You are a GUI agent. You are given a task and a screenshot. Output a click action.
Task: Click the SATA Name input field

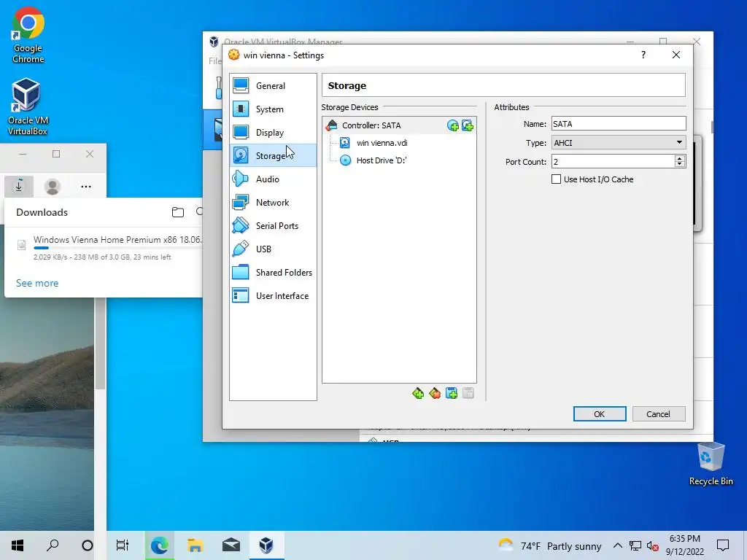[x=619, y=124]
